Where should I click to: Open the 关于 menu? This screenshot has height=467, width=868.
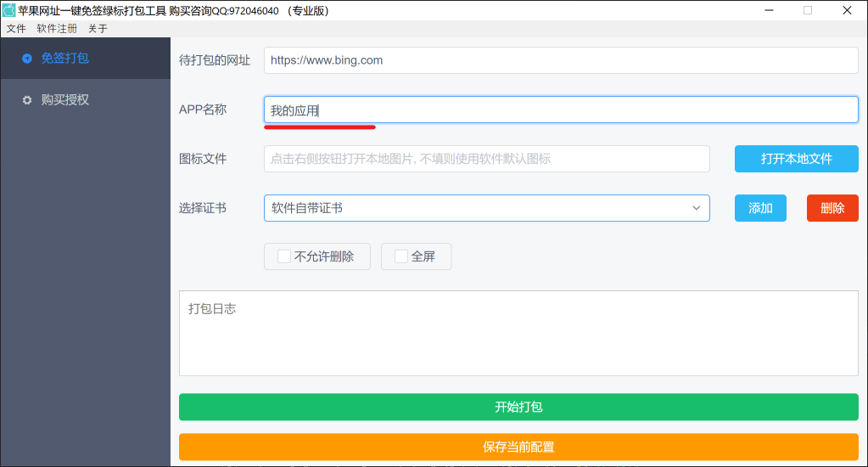click(98, 28)
